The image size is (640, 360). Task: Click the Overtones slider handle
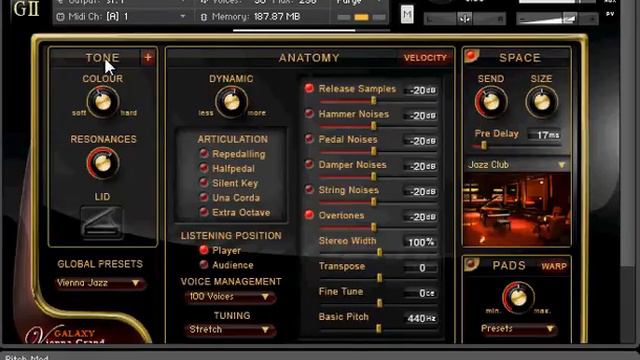(x=373, y=227)
